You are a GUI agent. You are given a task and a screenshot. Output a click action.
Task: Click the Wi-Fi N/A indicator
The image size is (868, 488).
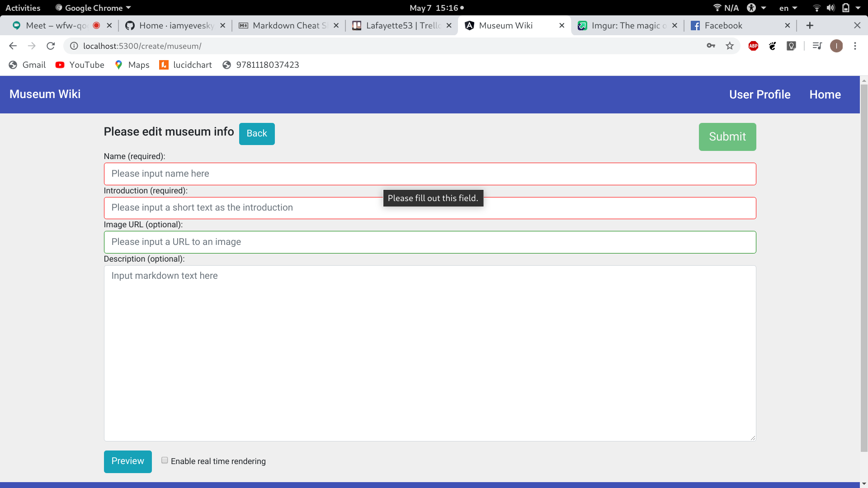[726, 8]
